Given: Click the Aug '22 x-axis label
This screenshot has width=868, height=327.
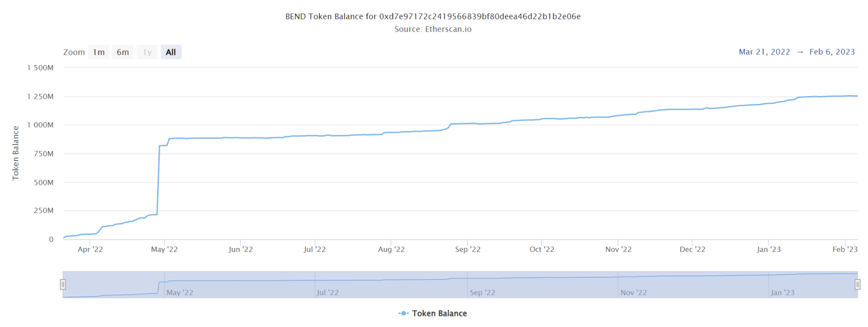Looking at the screenshot, I should 391,249.
